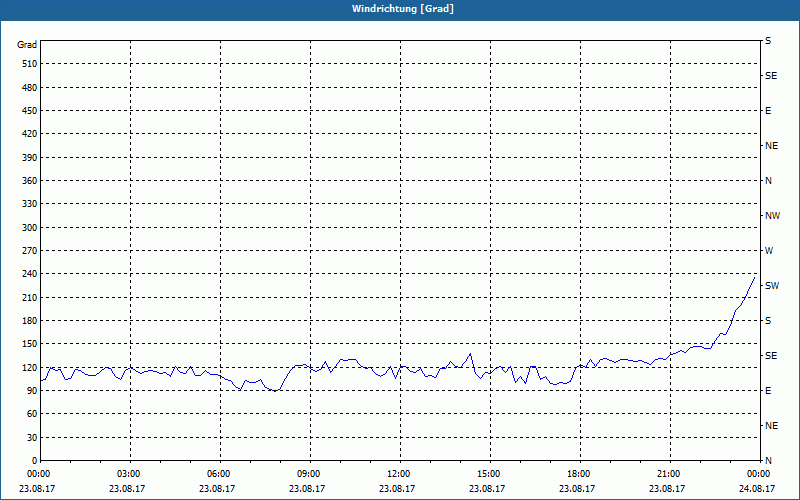
Task: Click the 420 y-axis value
Action: [30, 134]
